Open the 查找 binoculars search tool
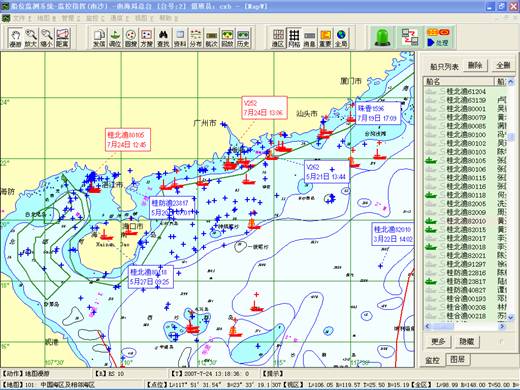520x390 pixels. (163, 38)
